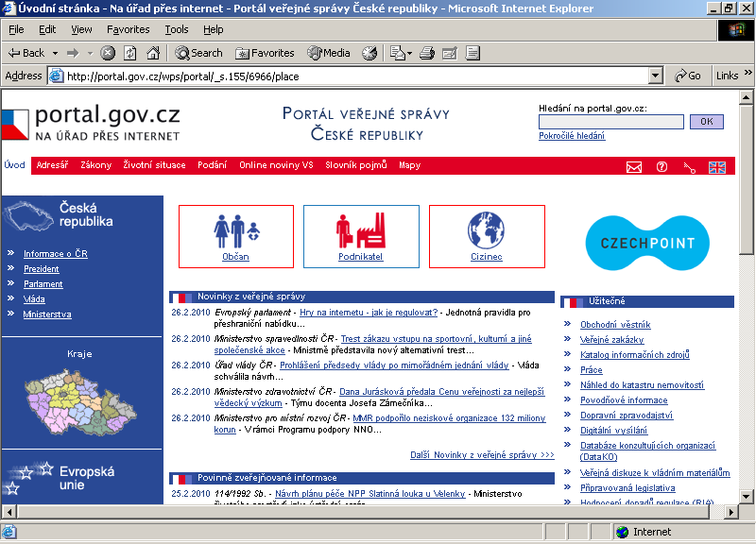Open the CZECHPOINT logo banner
The height and width of the screenshot is (544, 756).
point(647,243)
